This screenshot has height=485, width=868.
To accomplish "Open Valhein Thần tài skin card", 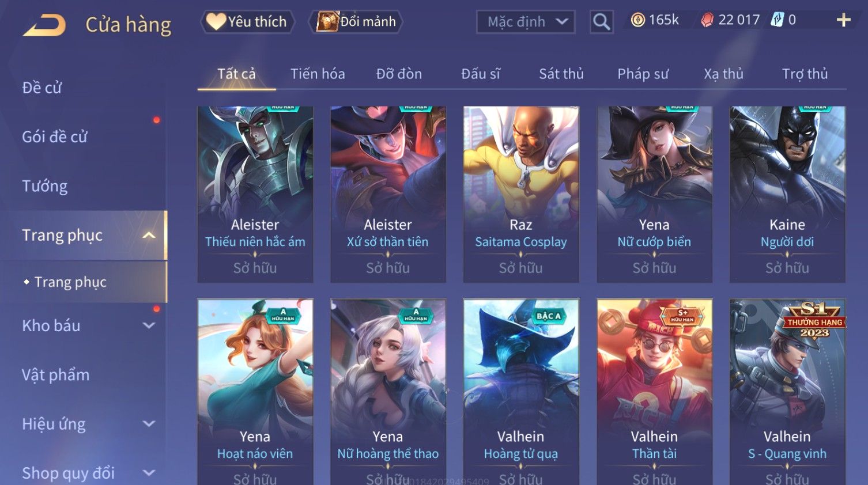I will pyautogui.click(x=654, y=392).
